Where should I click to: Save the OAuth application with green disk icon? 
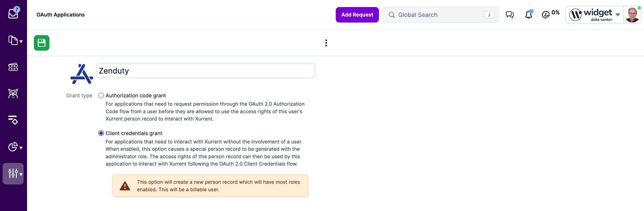tap(42, 43)
